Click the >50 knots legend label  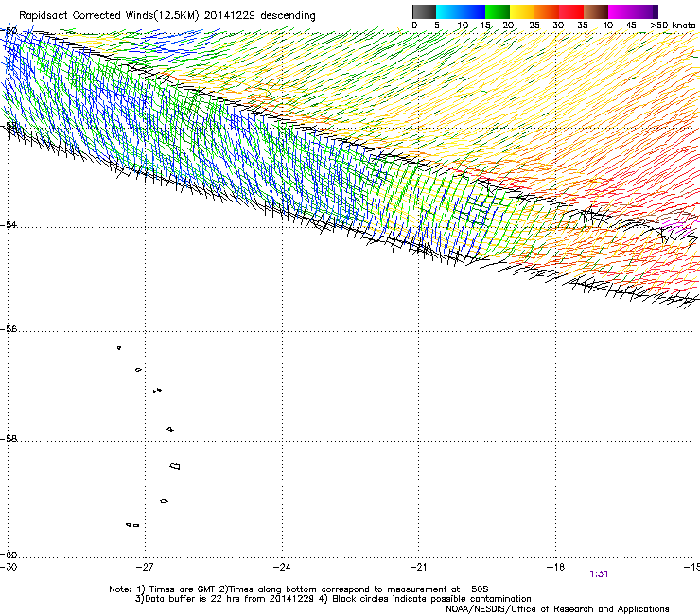click(673, 26)
